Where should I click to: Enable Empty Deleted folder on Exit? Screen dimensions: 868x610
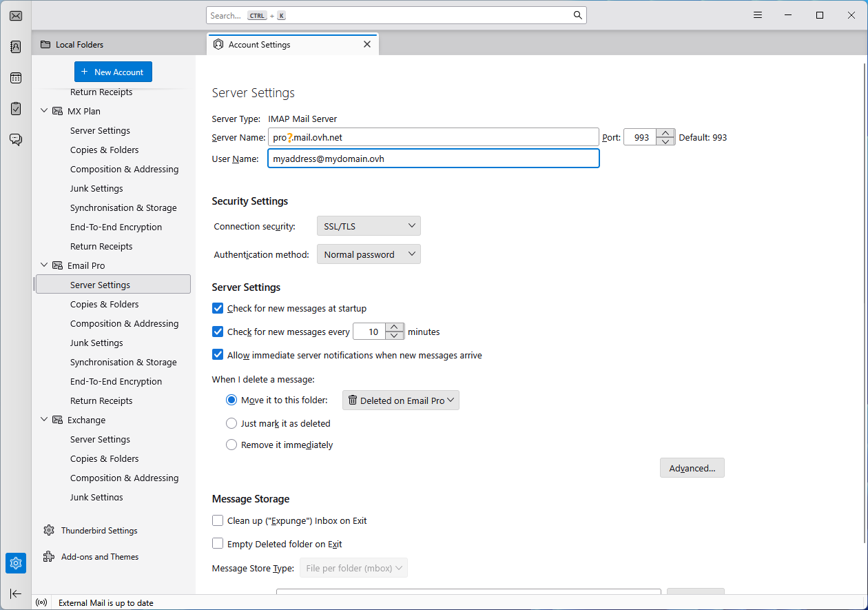pos(218,544)
